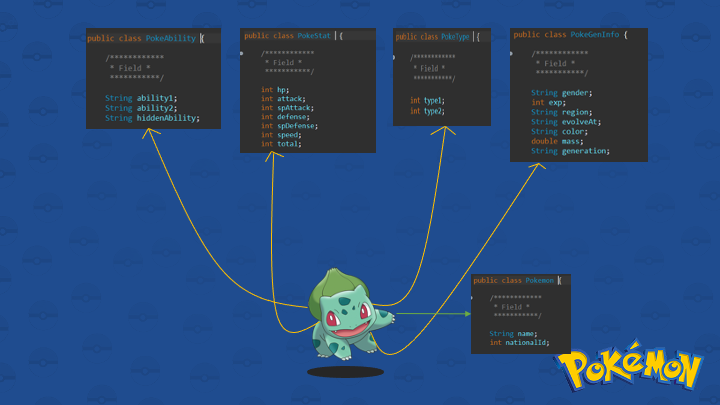Click the 'String hiddenAbility;' field
The height and width of the screenshot is (405, 720).
pyautogui.click(x=152, y=118)
